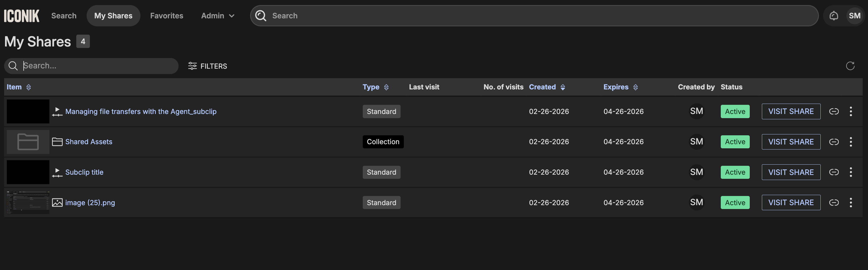
Task: Open three-dot menu for Subclip title row
Action: 851,172
